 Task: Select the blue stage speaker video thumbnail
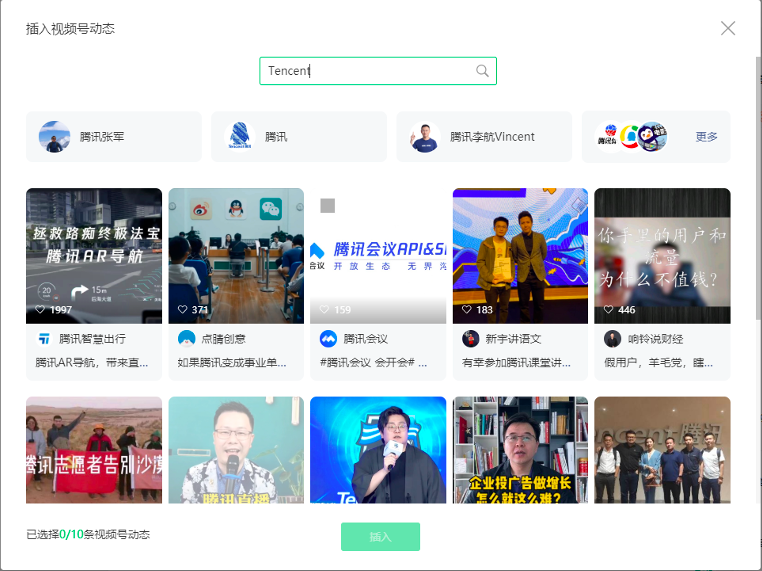coord(378,450)
